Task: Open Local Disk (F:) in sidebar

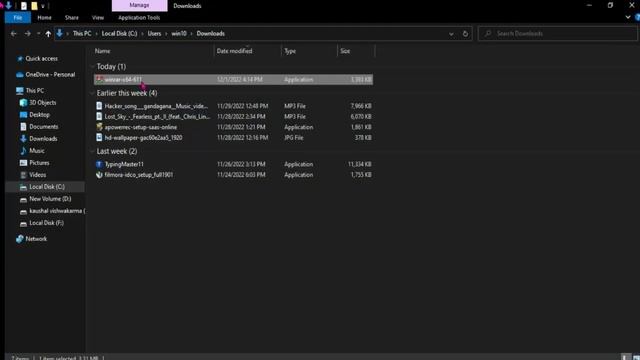Action: pos(46,223)
